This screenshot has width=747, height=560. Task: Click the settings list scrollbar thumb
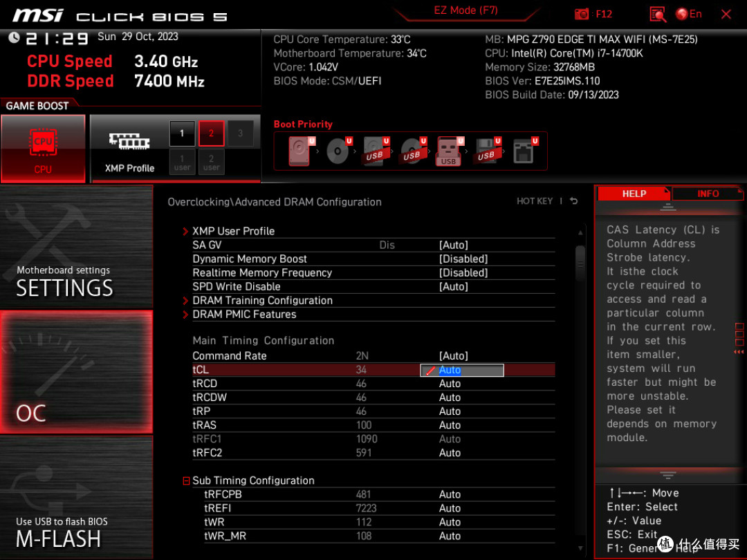(580, 263)
